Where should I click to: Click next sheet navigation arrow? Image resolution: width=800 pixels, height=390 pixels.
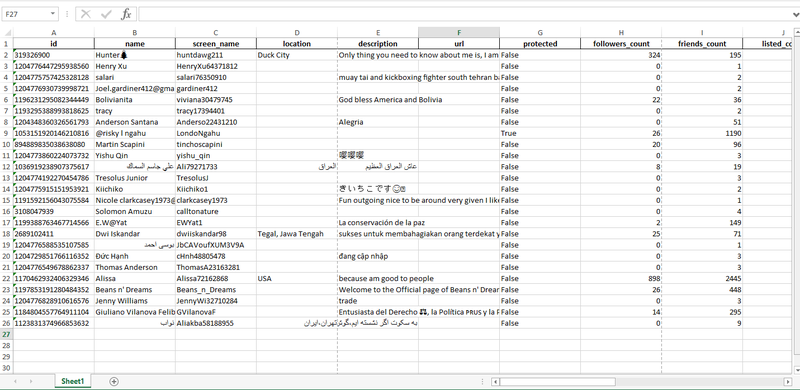(31, 381)
